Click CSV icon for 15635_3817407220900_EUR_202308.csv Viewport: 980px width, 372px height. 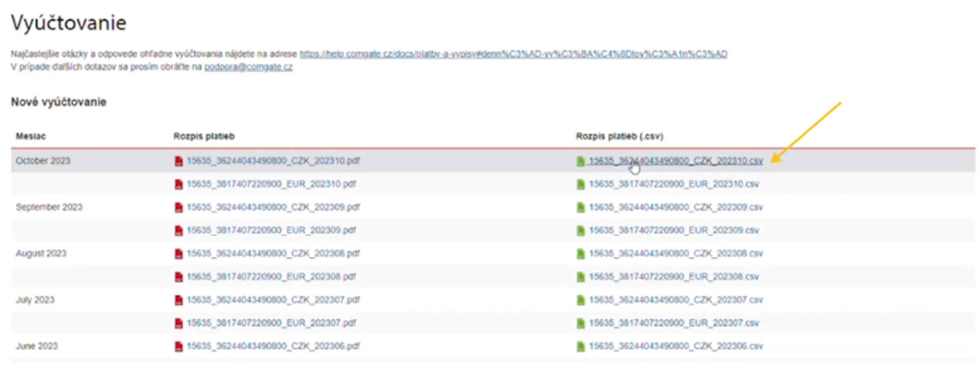[x=581, y=277]
